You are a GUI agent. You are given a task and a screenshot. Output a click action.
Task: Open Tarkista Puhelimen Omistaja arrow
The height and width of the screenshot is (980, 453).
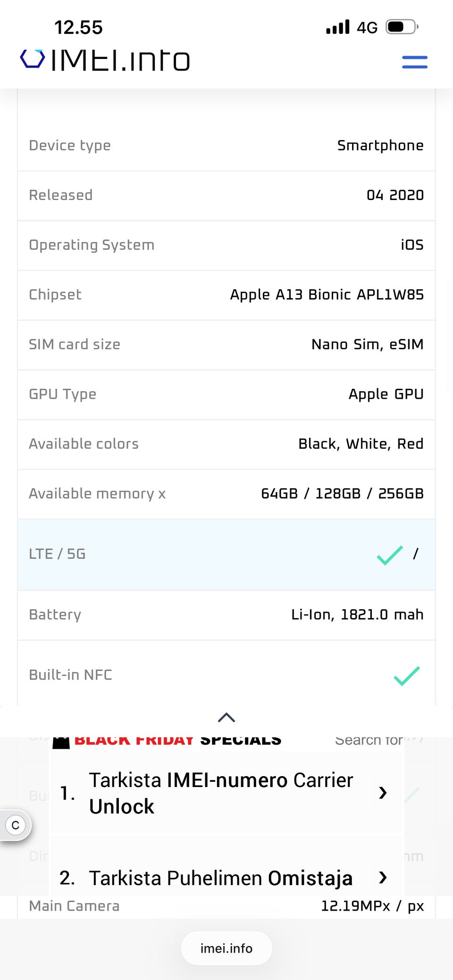pyautogui.click(x=383, y=878)
